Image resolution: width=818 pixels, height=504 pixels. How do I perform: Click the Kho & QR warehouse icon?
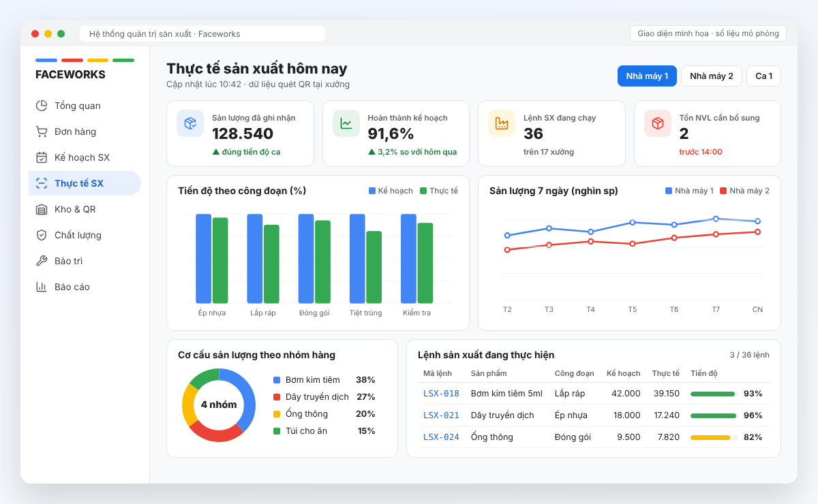click(x=42, y=209)
